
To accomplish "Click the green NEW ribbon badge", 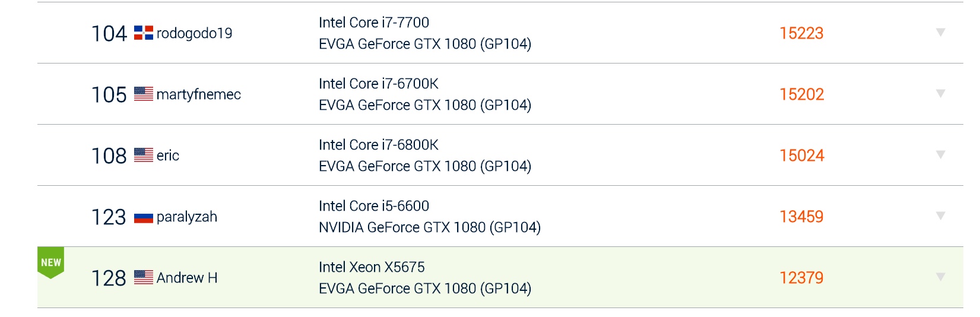I will pyautogui.click(x=51, y=262).
